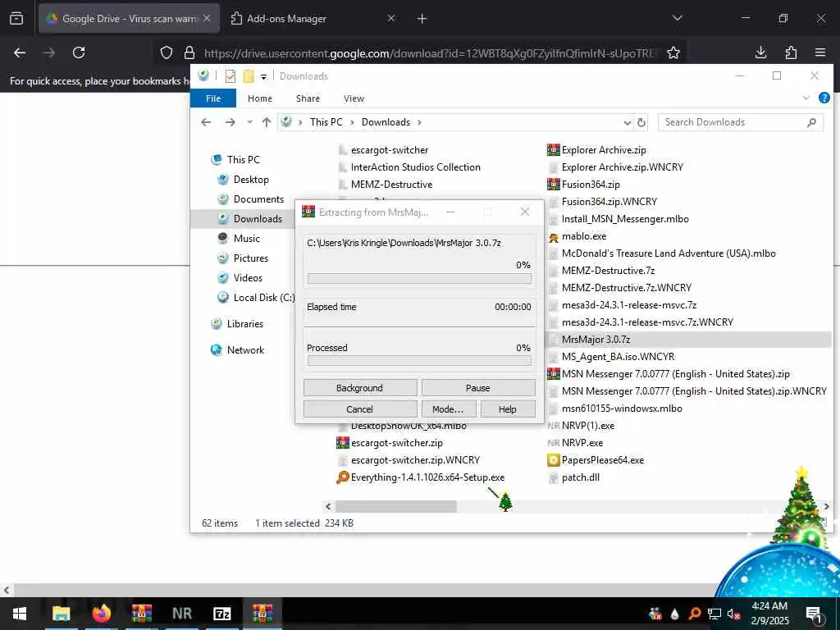Open a new Firefox tab
The width and height of the screenshot is (840, 630).
tap(422, 19)
